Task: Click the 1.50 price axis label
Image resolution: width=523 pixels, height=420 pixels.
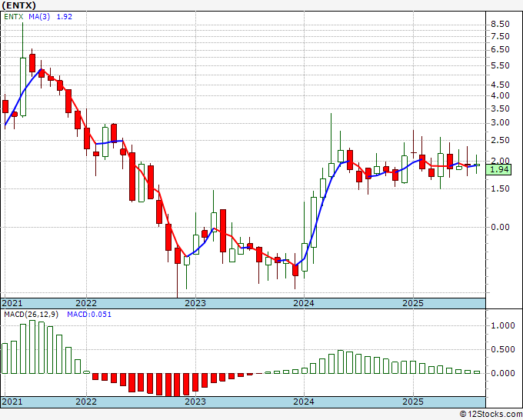Action: tap(501, 188)
